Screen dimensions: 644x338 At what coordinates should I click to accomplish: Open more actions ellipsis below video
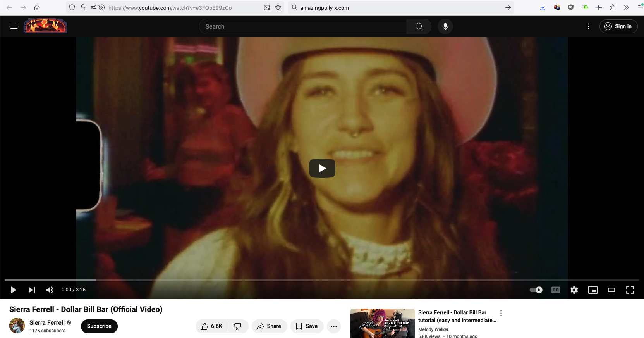tap(334, 326)
